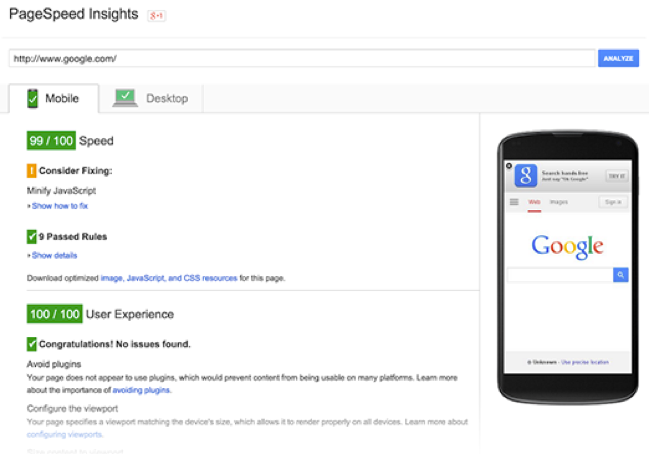Click the 99 / 100 Speed score badge
Image resolution: width=649 pixels, height=454 pixels.
click(x=51, y=141)
